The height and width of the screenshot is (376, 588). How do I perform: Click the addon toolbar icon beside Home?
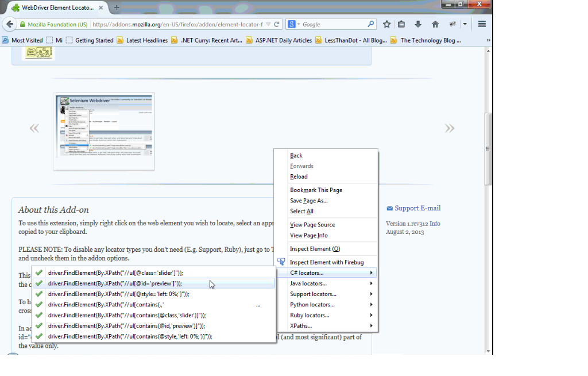coord(452,24)
